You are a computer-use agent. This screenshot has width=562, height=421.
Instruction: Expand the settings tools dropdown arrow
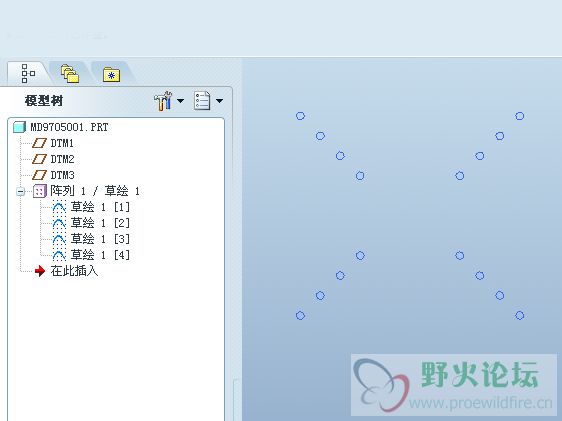181,101
